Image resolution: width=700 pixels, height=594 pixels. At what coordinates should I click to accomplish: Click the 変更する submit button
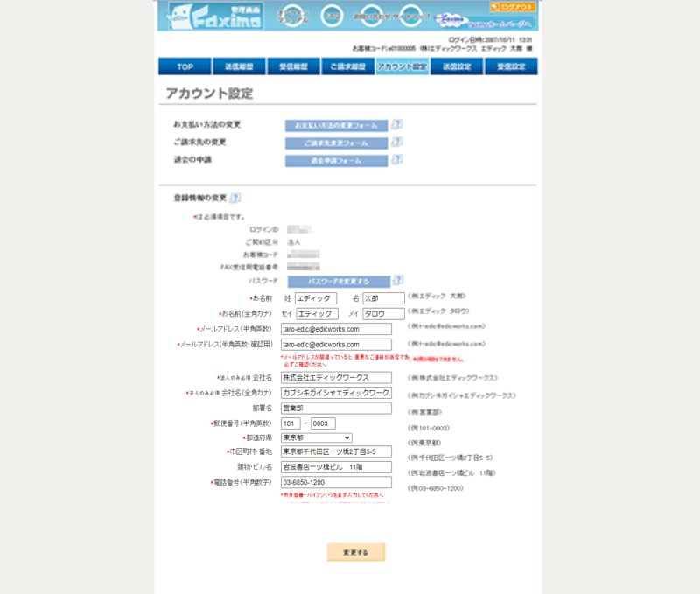coord(356,552)
